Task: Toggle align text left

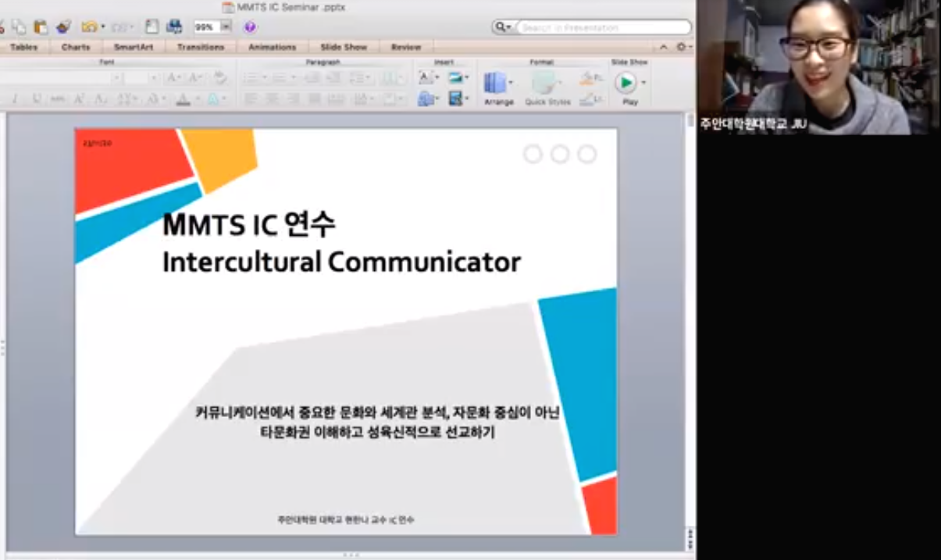Action: pos(251,98)
